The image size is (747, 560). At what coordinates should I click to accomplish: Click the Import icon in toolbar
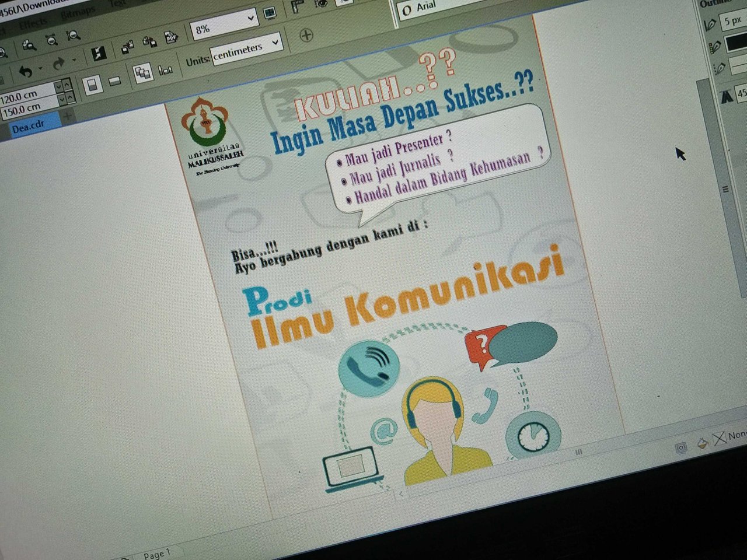tap(127, 46)
